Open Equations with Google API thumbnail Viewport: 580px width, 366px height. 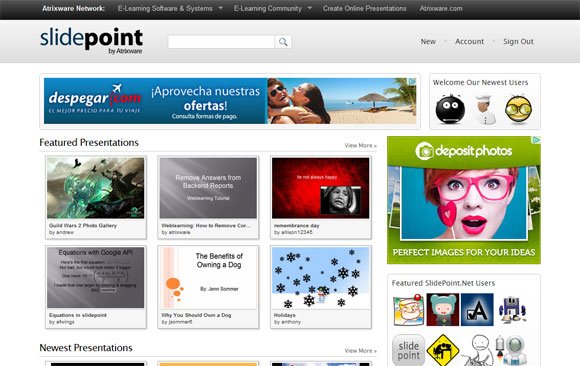click(95, 278)
